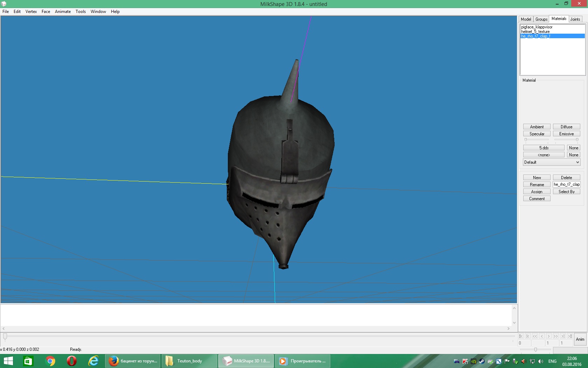Switch to the media player taskbar window
Image resolution: width=588 pixels, height=368 pixels.
pyautogui.click(x=303, y=361)
